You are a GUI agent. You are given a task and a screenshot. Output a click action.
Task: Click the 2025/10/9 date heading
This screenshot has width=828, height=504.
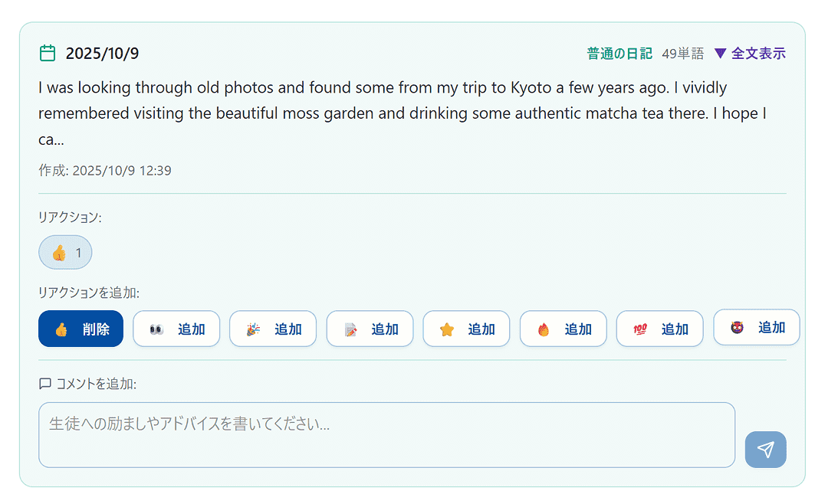click(x=102, y=54)
